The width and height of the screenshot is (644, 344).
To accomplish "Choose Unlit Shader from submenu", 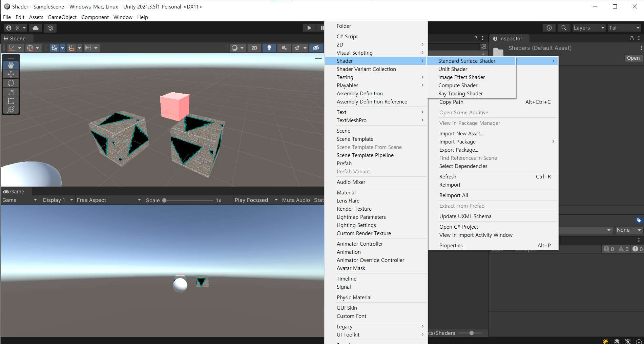I will 471,69.
